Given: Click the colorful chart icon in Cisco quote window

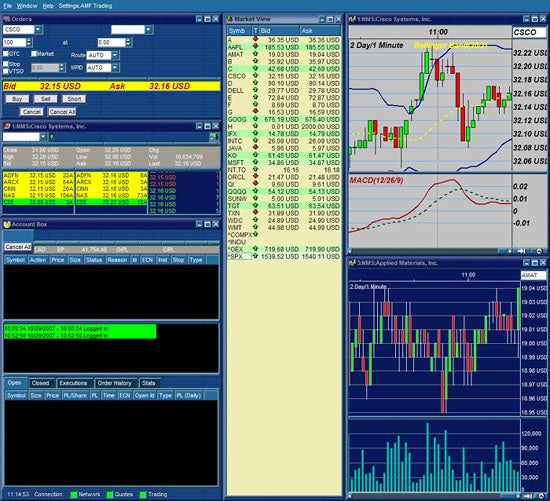Looking at the screenshot, I should (x=214, y=137).
